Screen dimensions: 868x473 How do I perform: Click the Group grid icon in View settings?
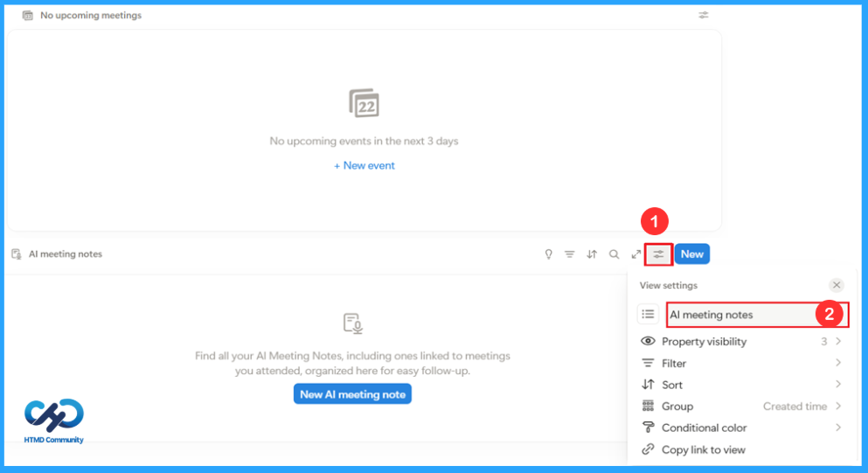pyautogui.click(x=648, y=406)
